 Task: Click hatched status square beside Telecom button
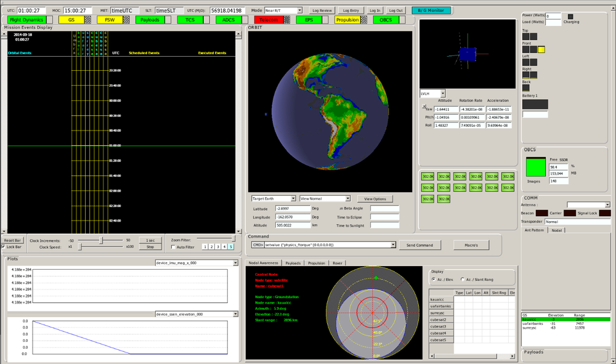coord(287,20)
